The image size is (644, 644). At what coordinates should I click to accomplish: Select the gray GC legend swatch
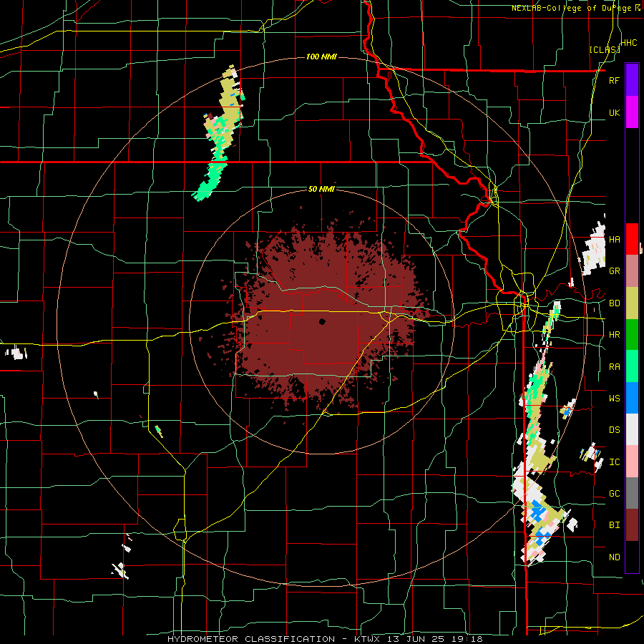[632, 493]
